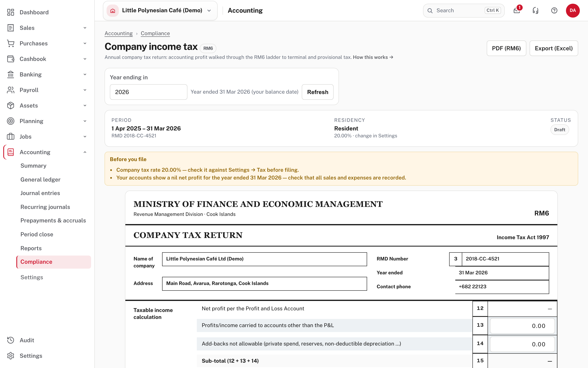The height and width of the screenshot is (368, 588).
Task: Open the support headset icon
Action: coord(536,10)
